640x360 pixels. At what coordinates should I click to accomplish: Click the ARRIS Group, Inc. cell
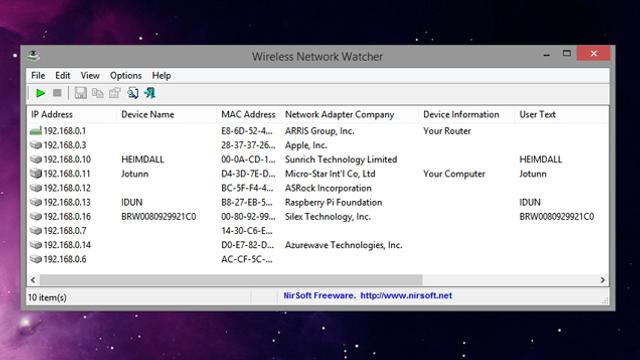point(319,131)
